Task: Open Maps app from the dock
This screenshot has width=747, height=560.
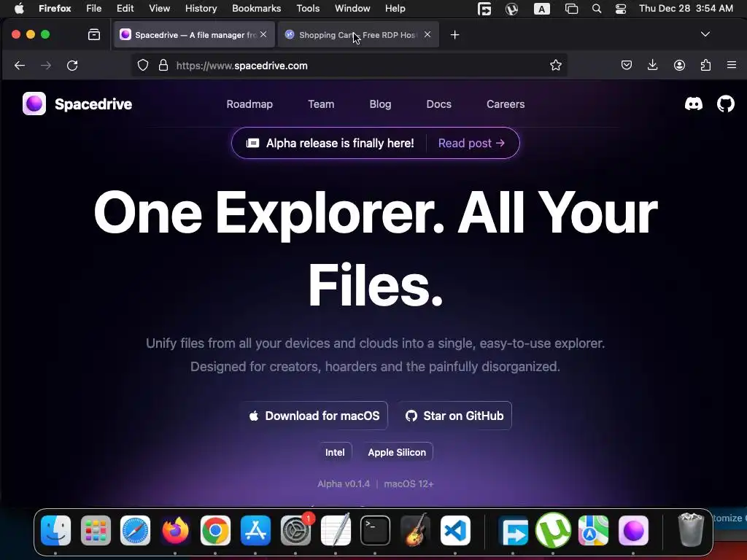Action: pyautogui.click(x=593, y=531)
